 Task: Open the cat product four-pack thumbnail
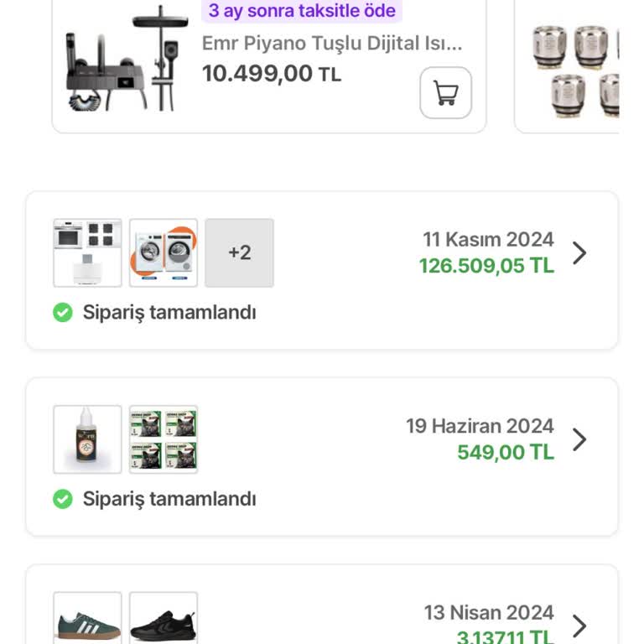pyautogui.click(x=164, y=439)
